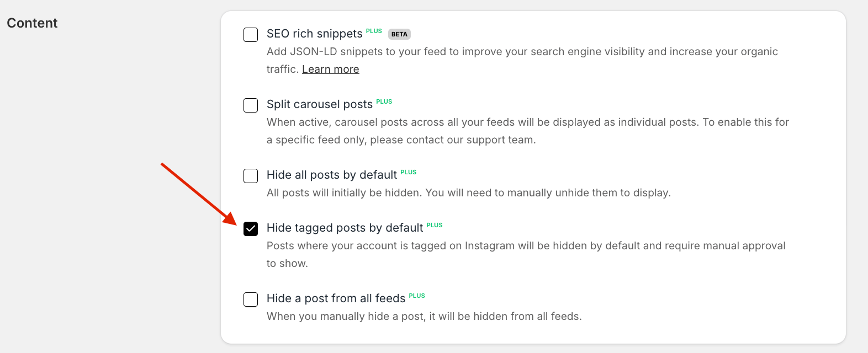Uncheck Hide tagged posts by default
The height and width of the screenshot is (353, 868).
[x=251, y=228]
